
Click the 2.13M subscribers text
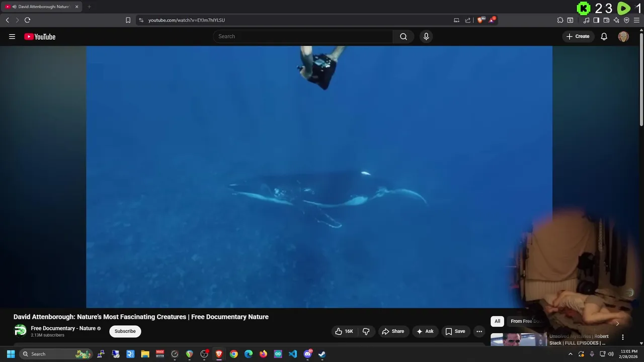(48, 335)
